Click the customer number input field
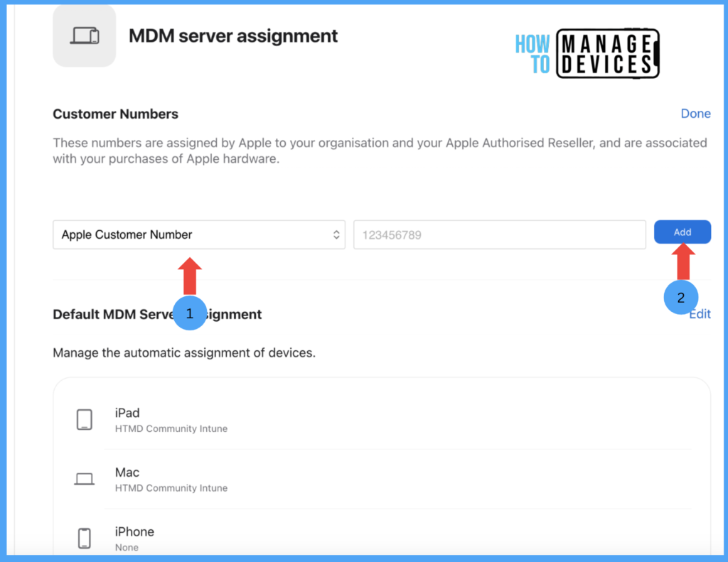Viewport: 728px width, 562px height. click(x=500, y=235)
